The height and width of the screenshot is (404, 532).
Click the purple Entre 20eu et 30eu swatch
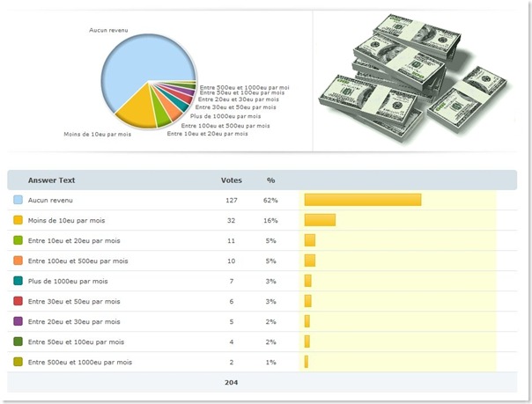tap(18, 321)
